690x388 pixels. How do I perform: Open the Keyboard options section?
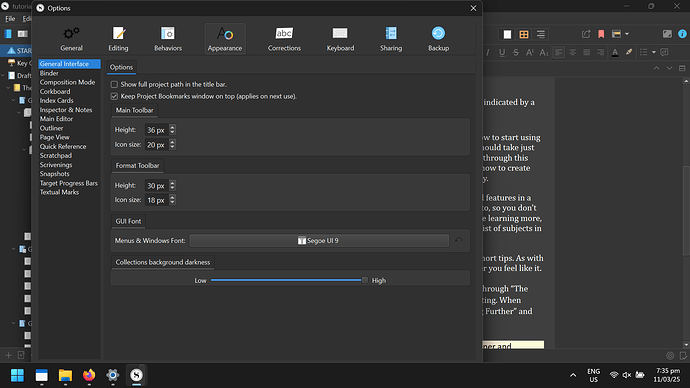[340, 39]
